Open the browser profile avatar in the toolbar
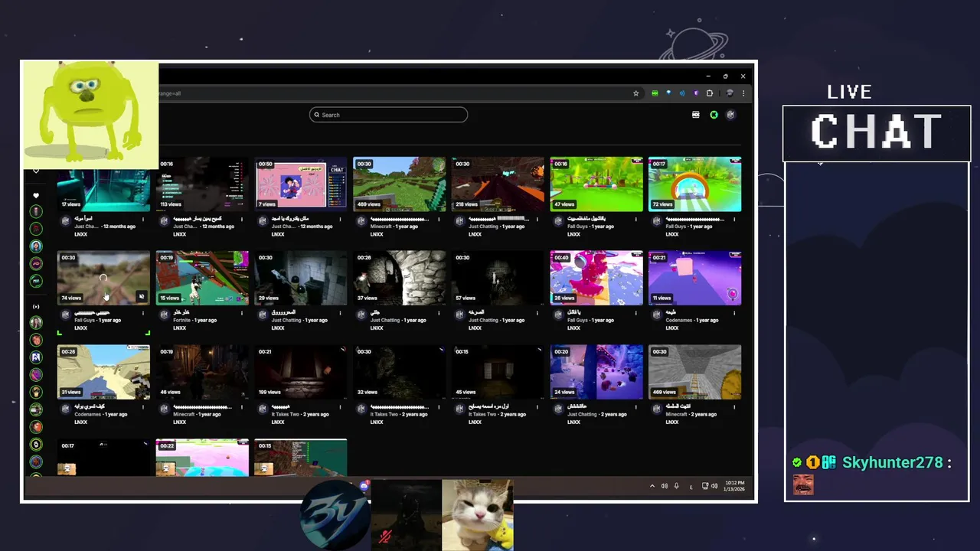 coord(730,93)
